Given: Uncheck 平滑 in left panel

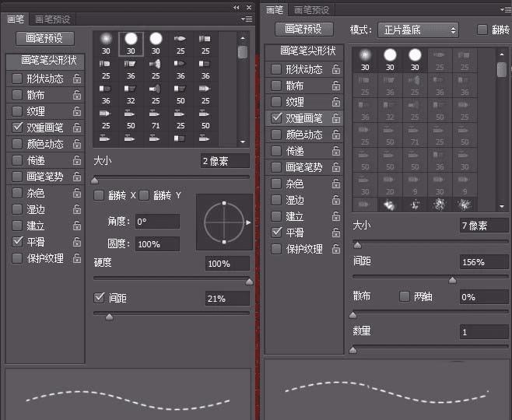Looking at the screenshot, I should (17, 242).
